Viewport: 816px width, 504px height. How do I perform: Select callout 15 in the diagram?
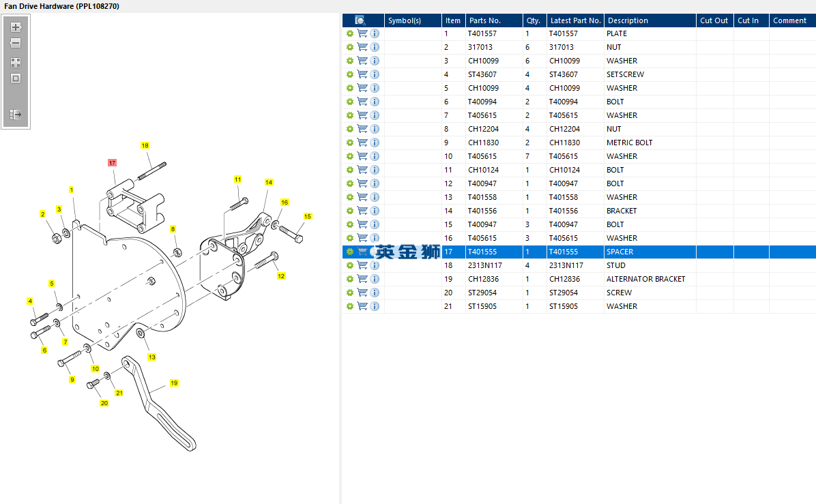click(308, 216)
